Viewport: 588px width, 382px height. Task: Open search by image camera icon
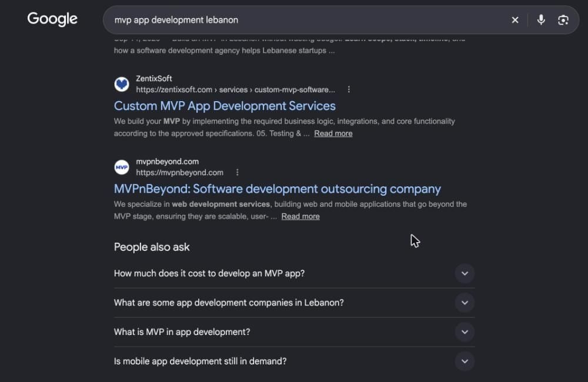click(563, 20)
